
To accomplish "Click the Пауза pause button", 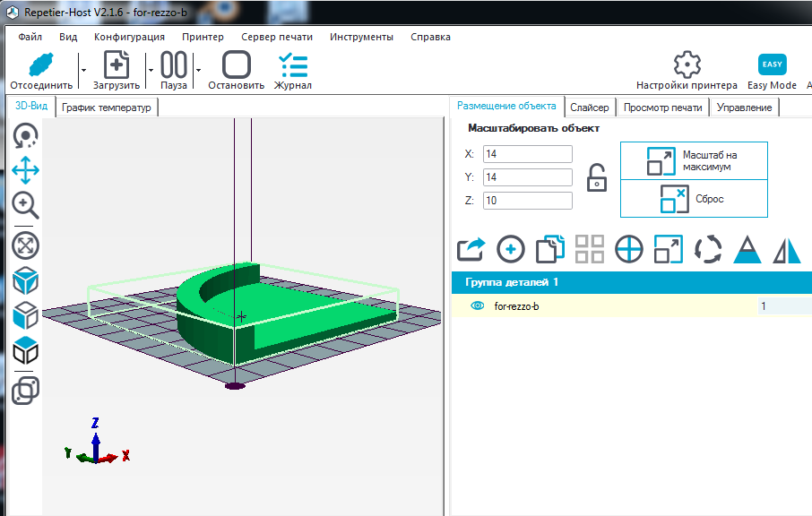I will tap(174, 71).
